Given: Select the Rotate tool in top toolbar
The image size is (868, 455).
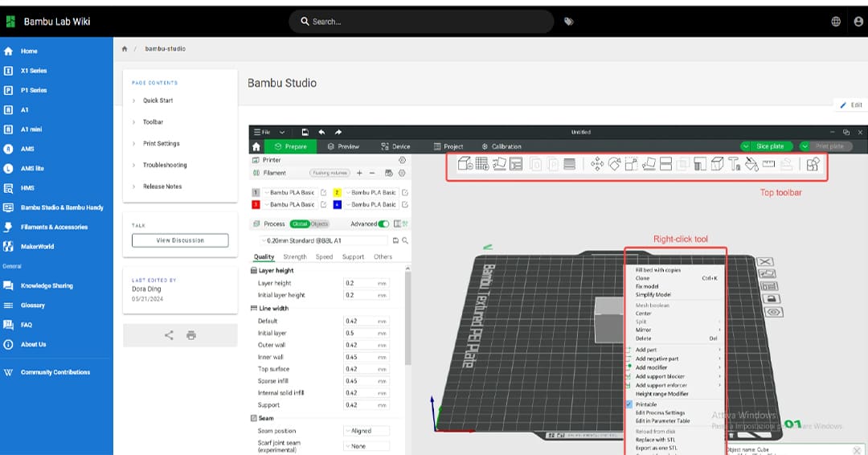Looking at the screenshot, I should (615, 164).
